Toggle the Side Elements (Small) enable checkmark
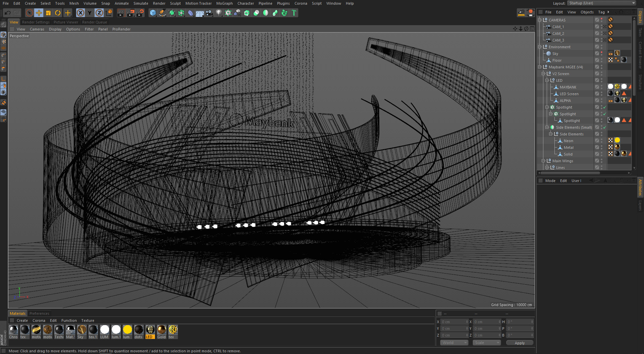Viewport: 644px width, 354px height. (605, 127)
